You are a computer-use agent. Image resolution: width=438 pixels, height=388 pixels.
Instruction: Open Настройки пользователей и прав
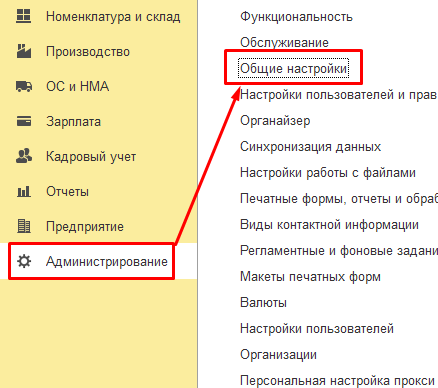pyautogui.click(x=339, y=95)
